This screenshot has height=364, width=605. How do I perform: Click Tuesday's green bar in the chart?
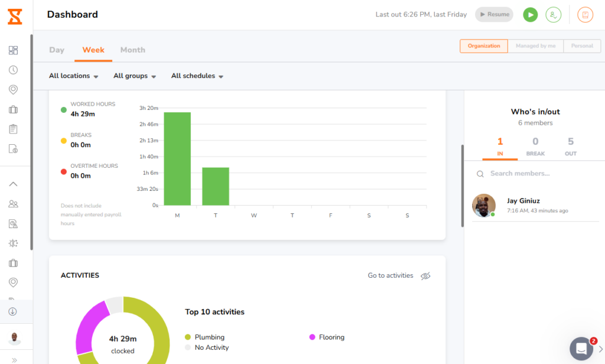(x=215, y=187)
